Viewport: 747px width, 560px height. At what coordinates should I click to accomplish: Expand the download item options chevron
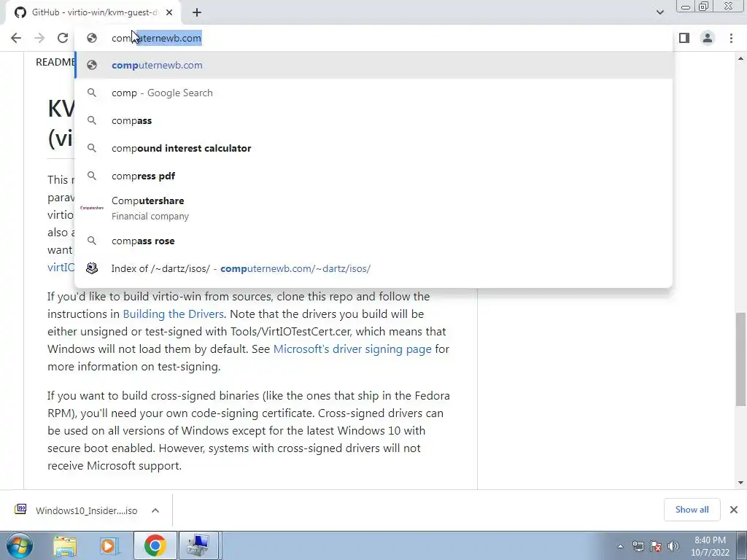pyautogui.click(x=155, y=510)
